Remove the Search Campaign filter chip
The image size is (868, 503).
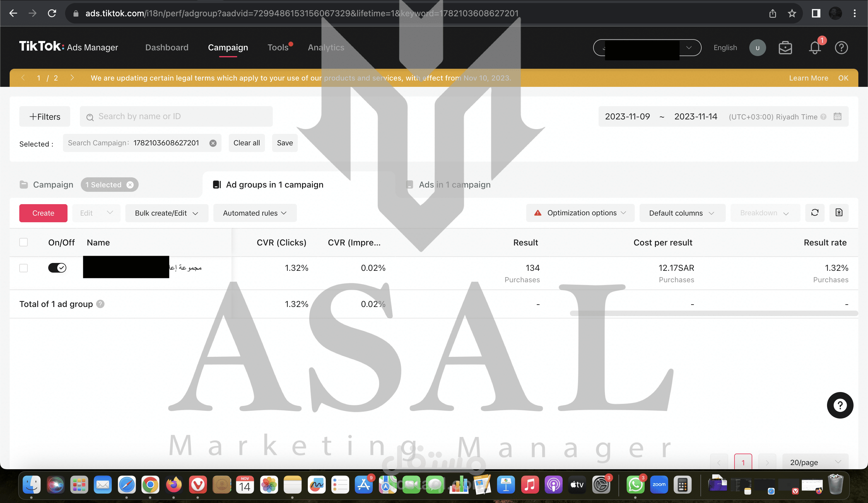[x=213, y=143]
